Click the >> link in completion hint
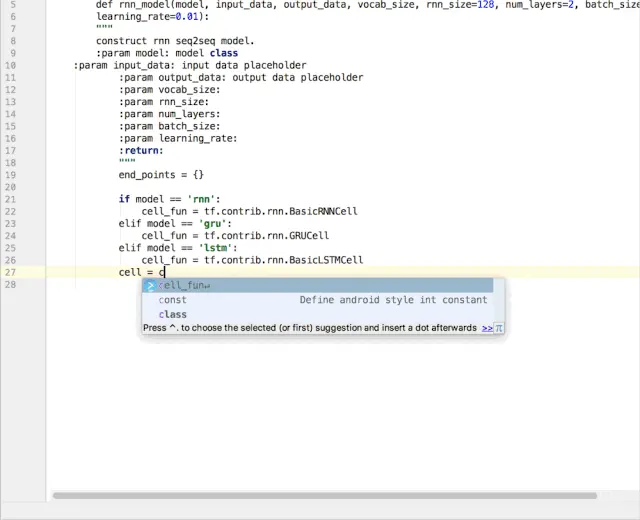This screenshot has width=640, height=520. click(x=487, y=328)
